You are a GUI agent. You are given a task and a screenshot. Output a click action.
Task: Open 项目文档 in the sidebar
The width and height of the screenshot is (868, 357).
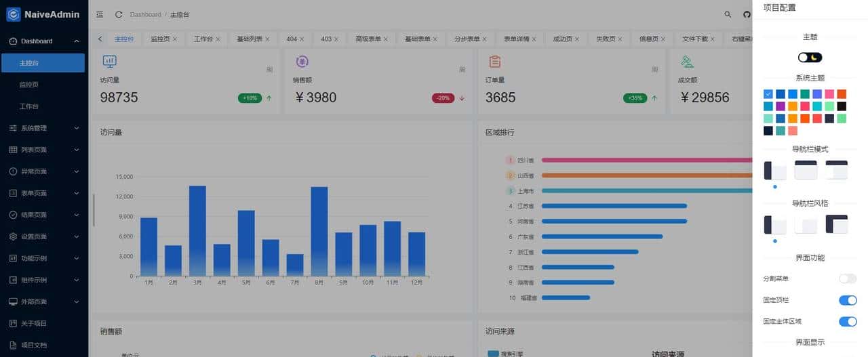coord(44,345)
